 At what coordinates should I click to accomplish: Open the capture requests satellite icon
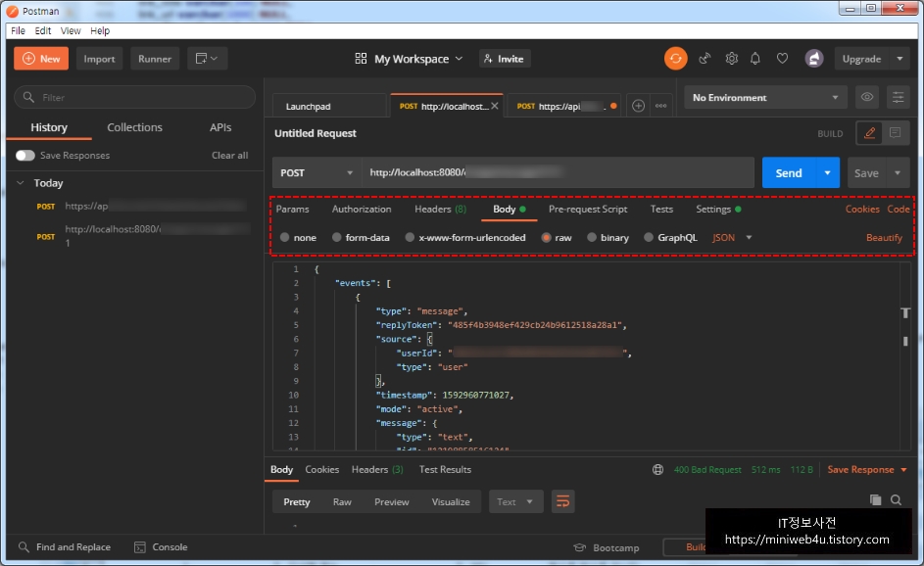coord(705,59)
